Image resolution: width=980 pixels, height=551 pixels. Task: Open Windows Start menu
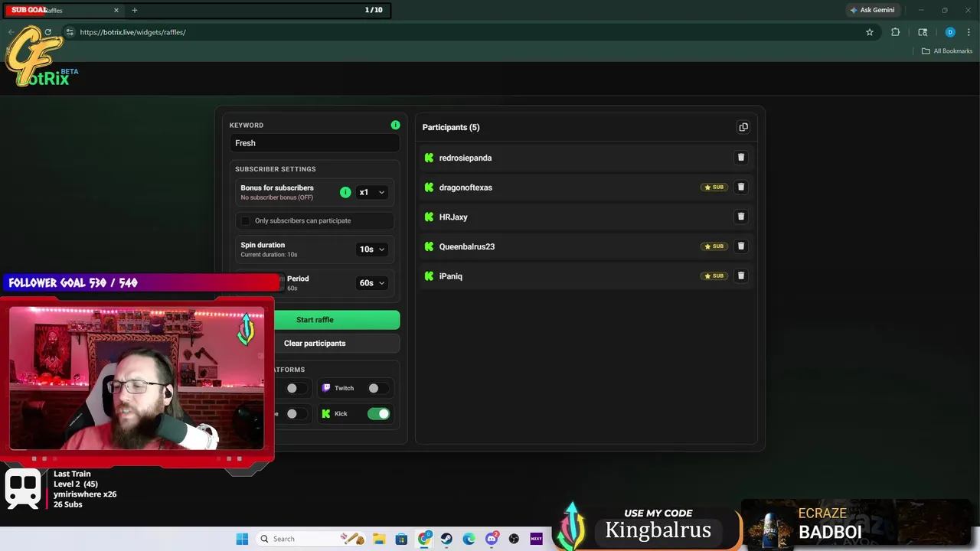click(242, 539)
